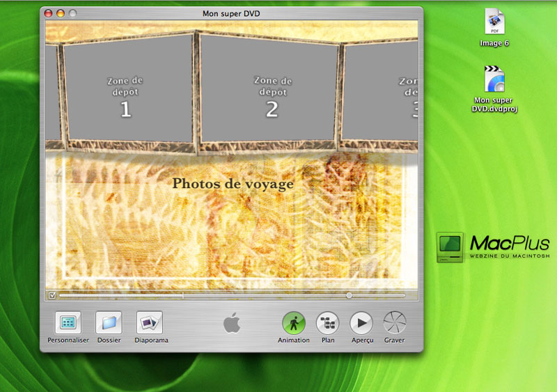This screenshot has width=557, height=392.
Task: Select the Image 6 PDF desktop file
Action: tap(494, 28)
